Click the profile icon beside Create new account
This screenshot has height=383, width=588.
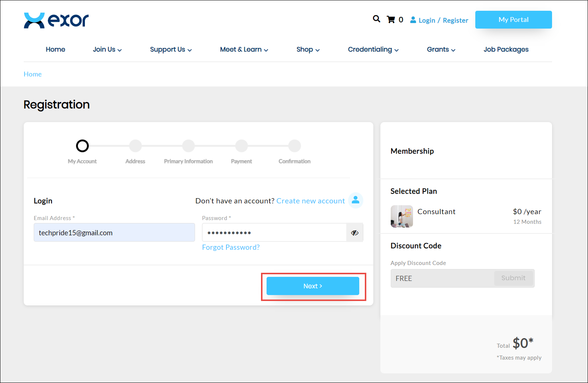pyautogui.click(x=355, y=200)
